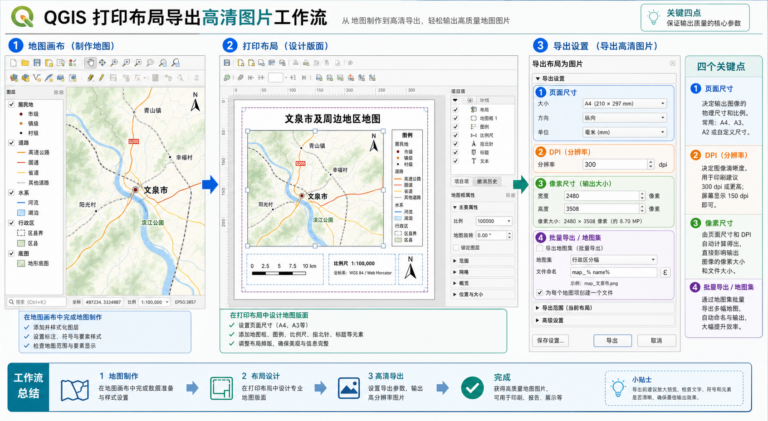Select the 比例尺 scale bar item icon
This screenshot has height=421, width=768.
tap(474, 135)
